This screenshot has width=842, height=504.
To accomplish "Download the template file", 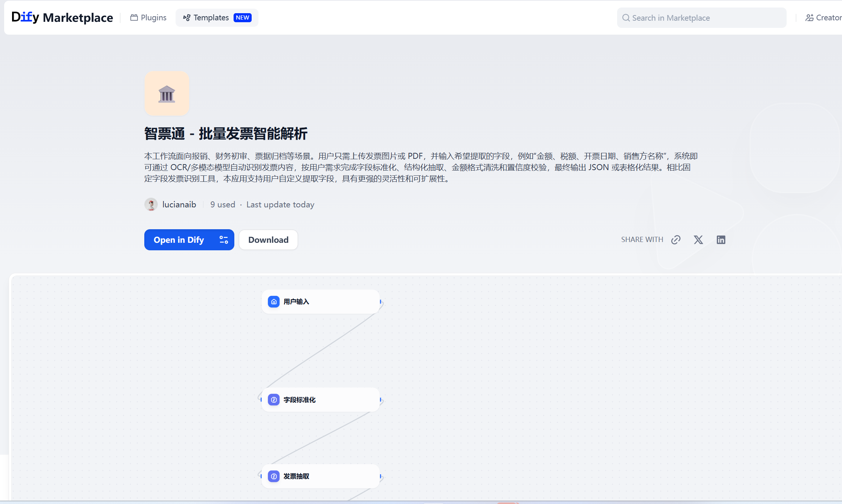I will (x=268, y=240).
